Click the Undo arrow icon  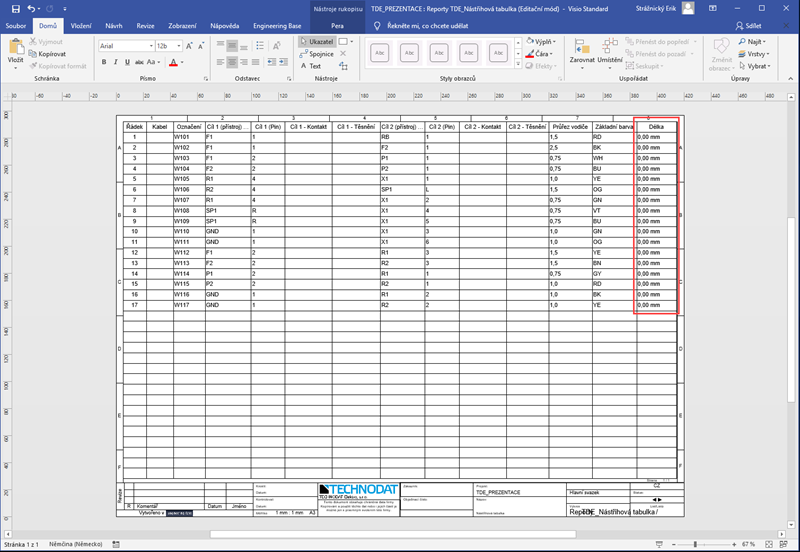tap(32, 8)
